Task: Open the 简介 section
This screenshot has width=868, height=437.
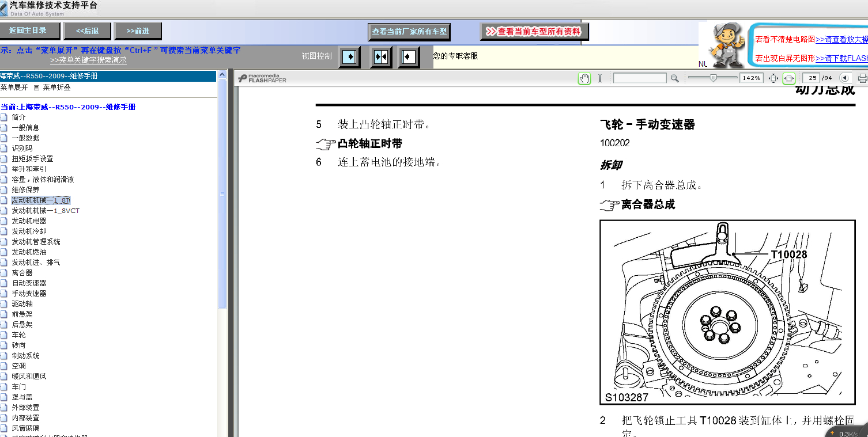Action: (18, 117)
